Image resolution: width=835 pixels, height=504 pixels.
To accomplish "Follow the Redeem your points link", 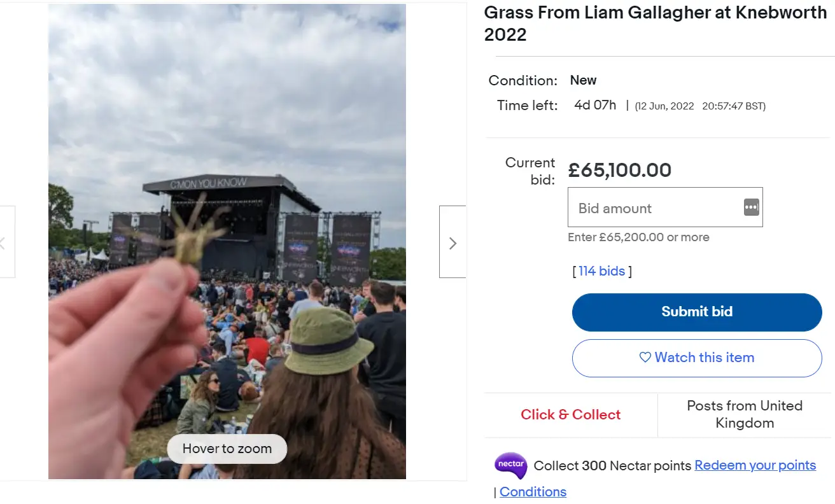I will tap(755, 465).
